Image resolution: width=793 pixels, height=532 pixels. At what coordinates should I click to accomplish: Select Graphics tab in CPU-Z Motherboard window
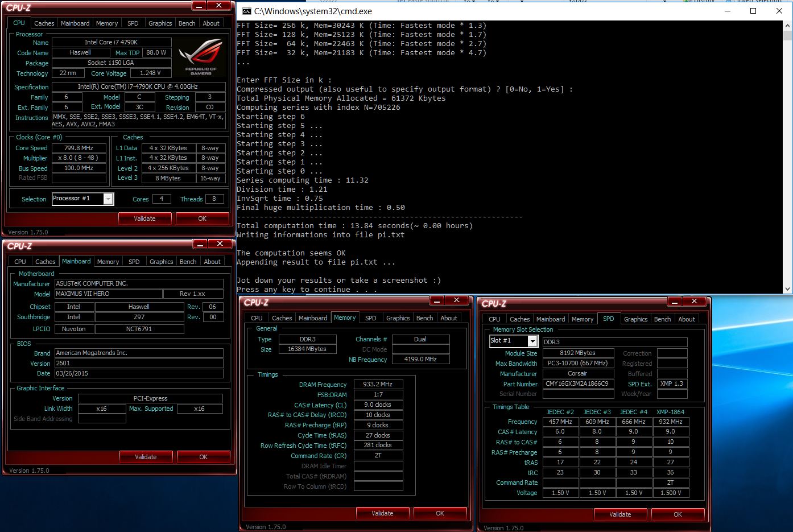pos(161,262)
